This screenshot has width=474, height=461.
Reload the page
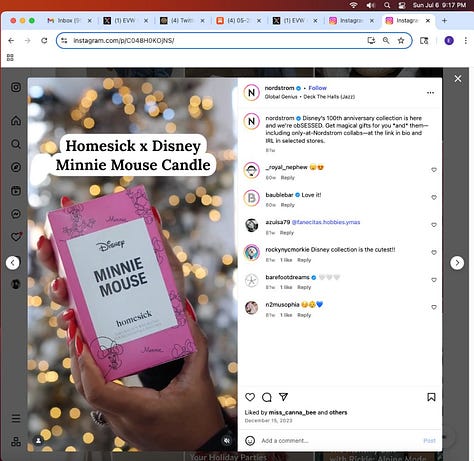coord(44,41)
